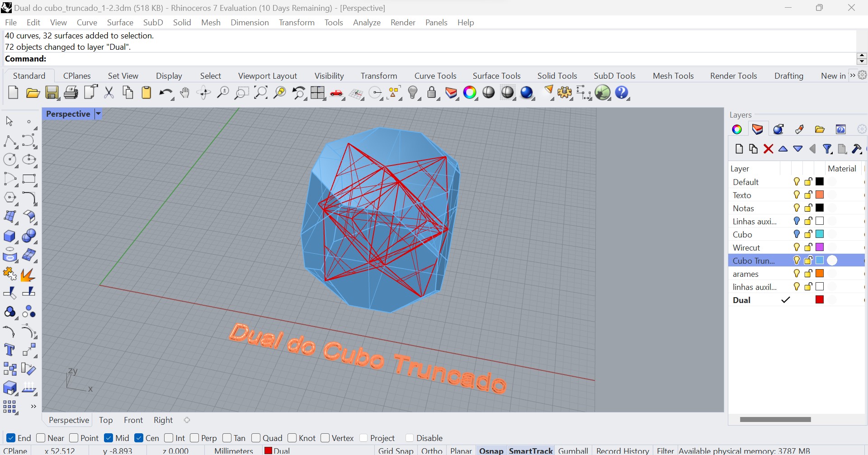Click the Undo arrow icon
This screenshot has height=455, width=868.
coord(165,93)
